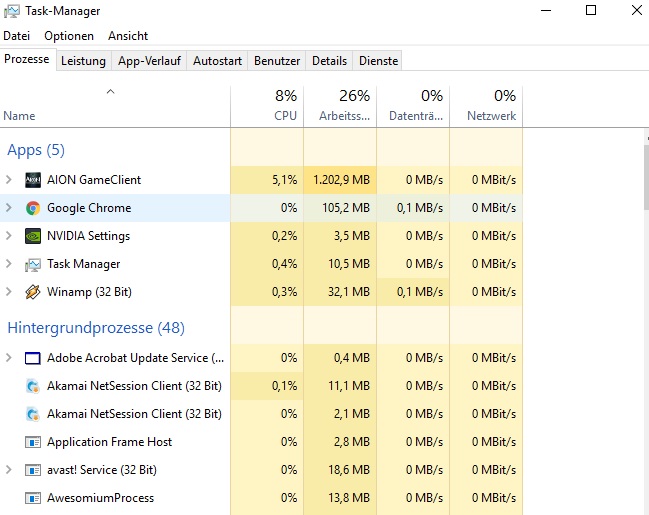
Task: Expand the Winamp (32 Bit) row
Action: tap(9, 291)
